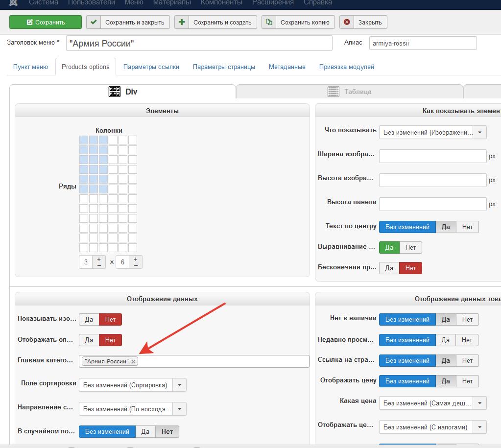This screenshot has width=501, height=448.
Task: Click Сохранить копию button
Action: coord(298,23)
